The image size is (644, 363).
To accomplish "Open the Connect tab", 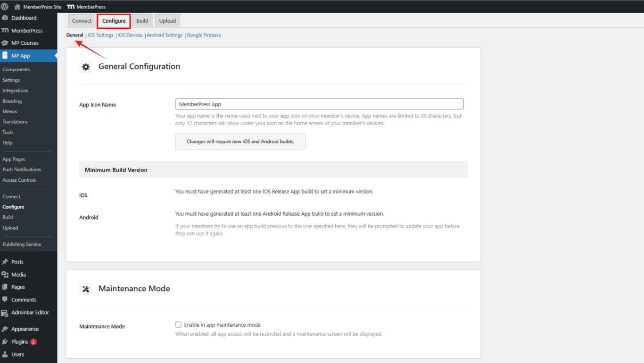I will [x=82, y=21].
